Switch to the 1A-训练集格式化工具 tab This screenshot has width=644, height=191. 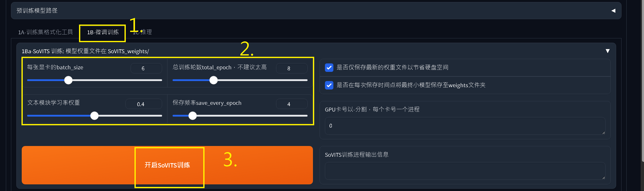pos(46,32)
